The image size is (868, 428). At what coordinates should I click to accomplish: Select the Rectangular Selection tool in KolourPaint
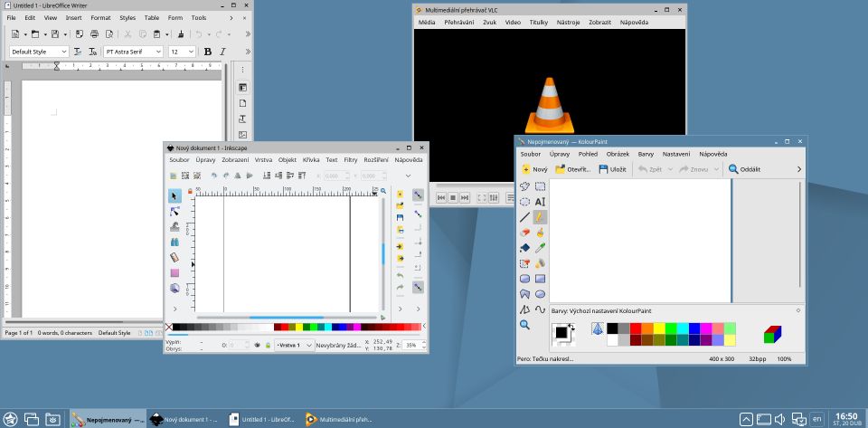click(540, 186)
